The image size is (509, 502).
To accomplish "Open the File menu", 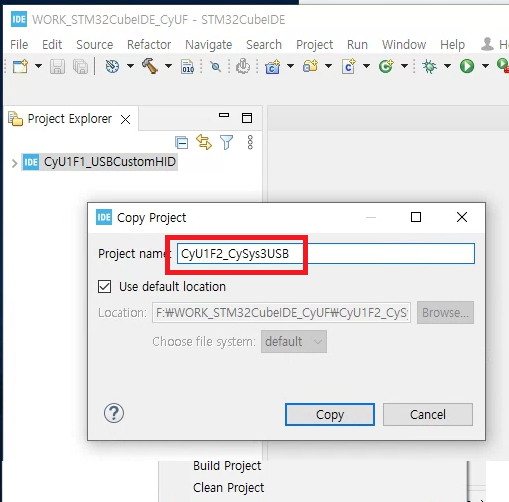I will point(19,44).
